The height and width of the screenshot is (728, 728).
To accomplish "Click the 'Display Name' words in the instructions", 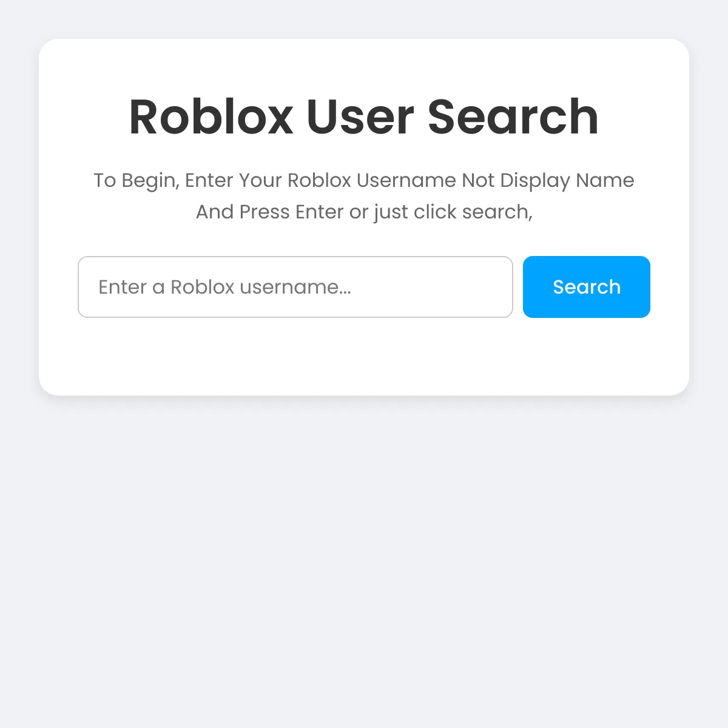I will click(567, 180).
